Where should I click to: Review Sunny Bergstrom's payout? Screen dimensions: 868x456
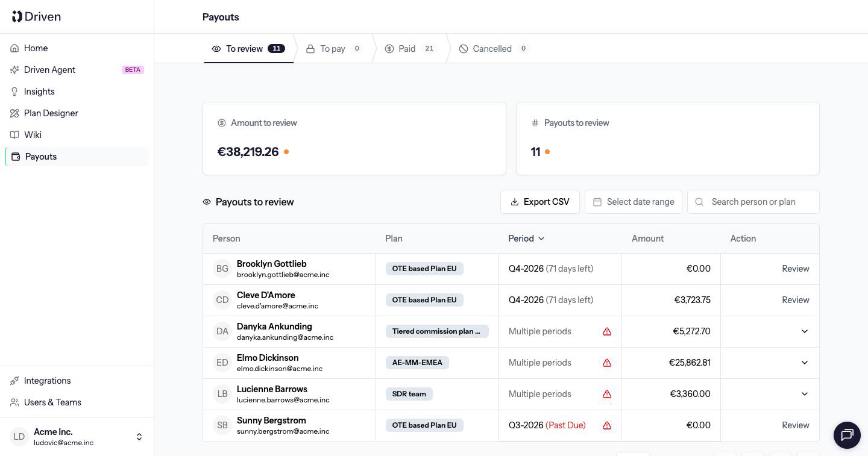click(x=795, y=425)
